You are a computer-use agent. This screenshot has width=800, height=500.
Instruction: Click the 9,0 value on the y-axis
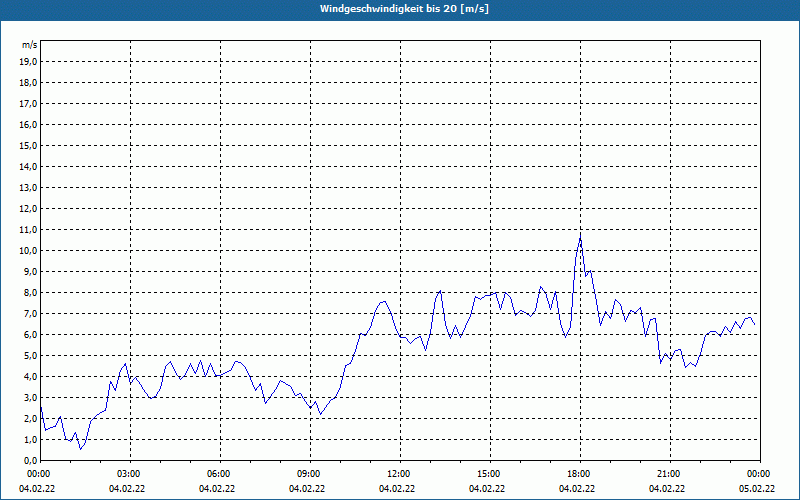pyautogui.click(x=30, y=271)
